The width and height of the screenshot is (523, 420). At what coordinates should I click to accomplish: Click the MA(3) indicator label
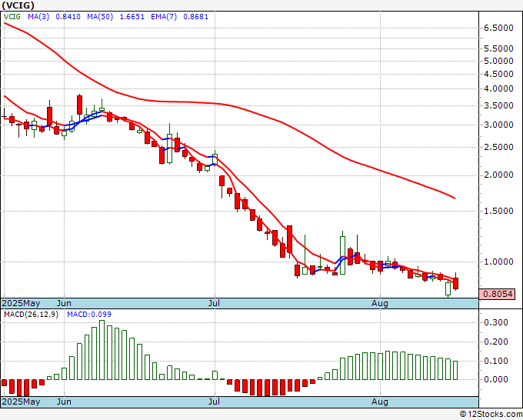tap(38, 17)
